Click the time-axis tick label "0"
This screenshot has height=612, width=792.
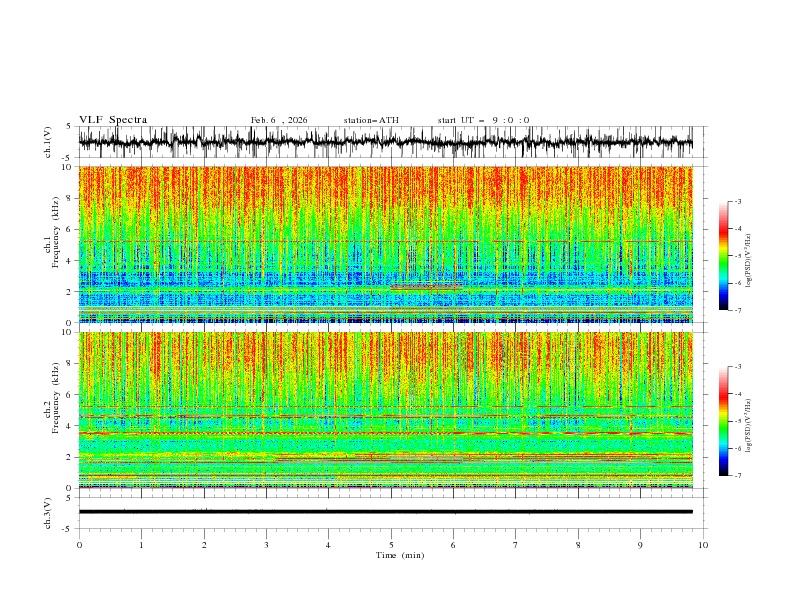click(79, 545)
